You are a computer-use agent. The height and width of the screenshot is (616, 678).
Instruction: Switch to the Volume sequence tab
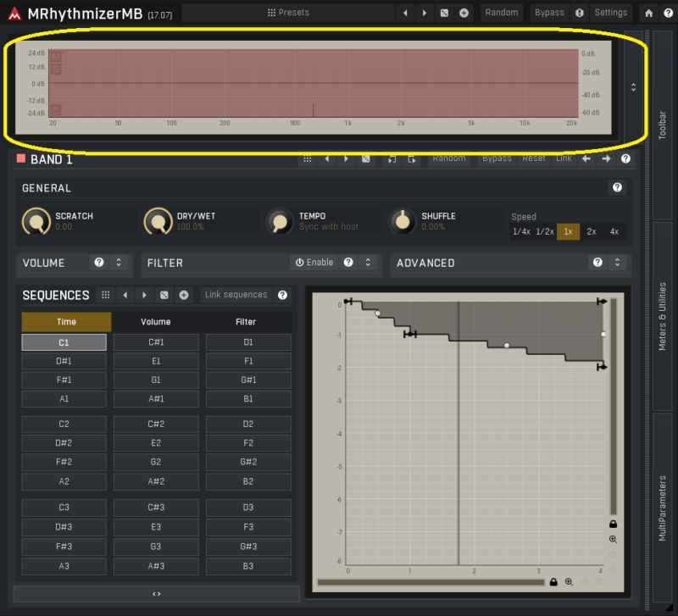(x=156, y=322)
